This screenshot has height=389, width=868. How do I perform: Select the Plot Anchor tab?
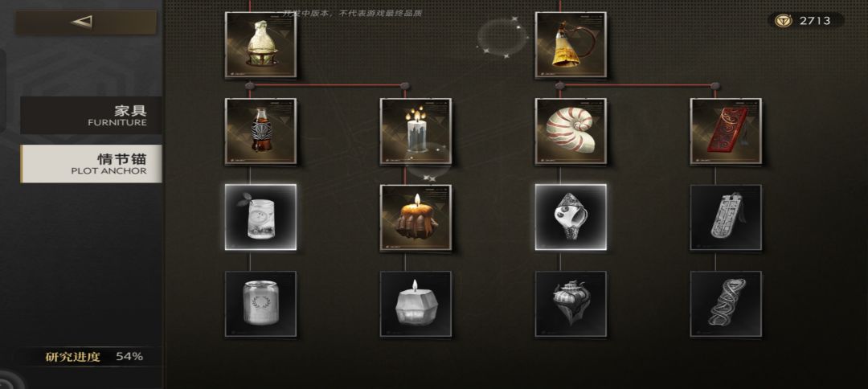click(92, 164)
